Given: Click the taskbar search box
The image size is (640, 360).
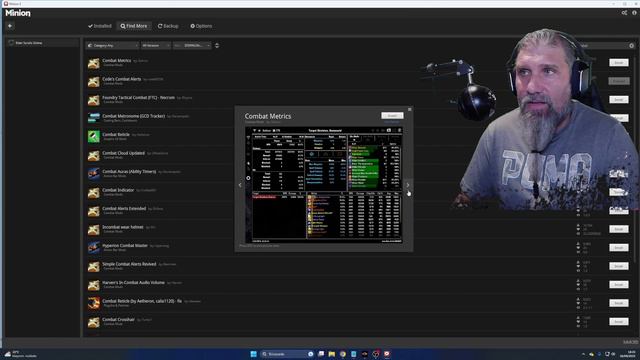Looking at the screenshot, I should click(287, 354).
